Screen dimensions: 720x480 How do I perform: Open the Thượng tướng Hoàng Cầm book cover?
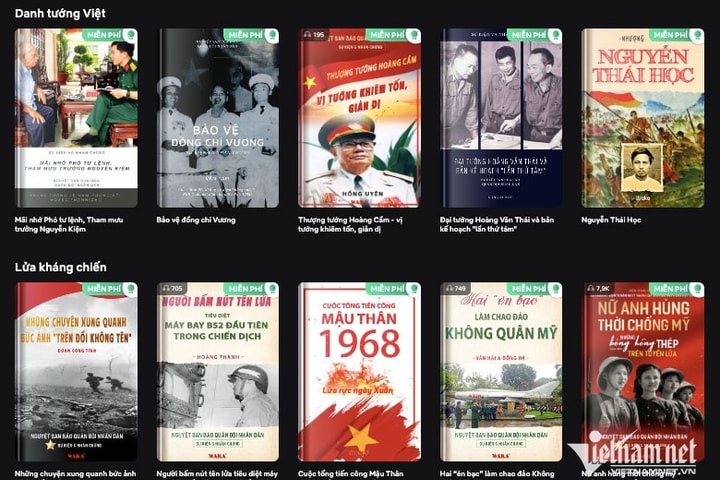coord(360,118)
